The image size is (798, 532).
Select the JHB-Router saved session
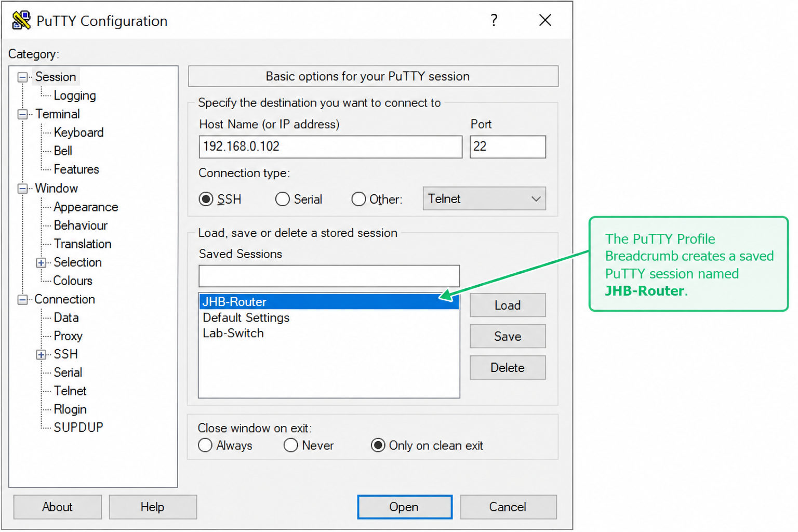[329, 302]
